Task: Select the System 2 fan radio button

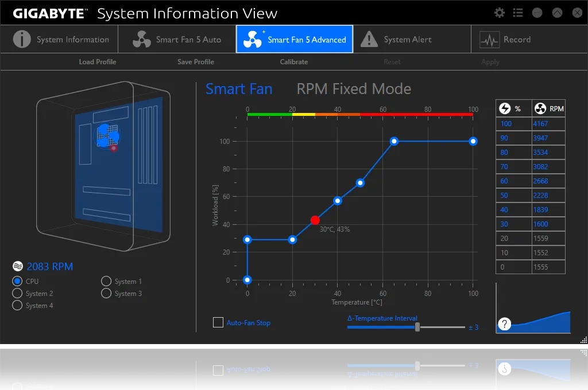Action: (17, 293)
